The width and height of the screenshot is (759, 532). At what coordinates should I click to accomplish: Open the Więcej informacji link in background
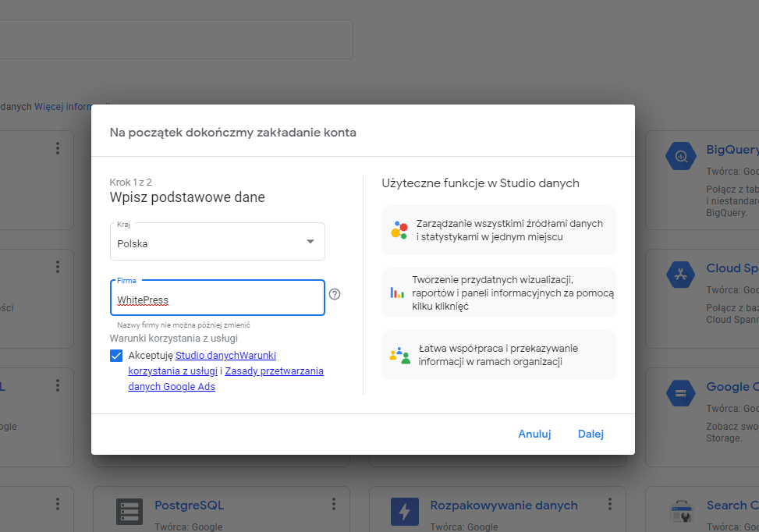(63, 107)
